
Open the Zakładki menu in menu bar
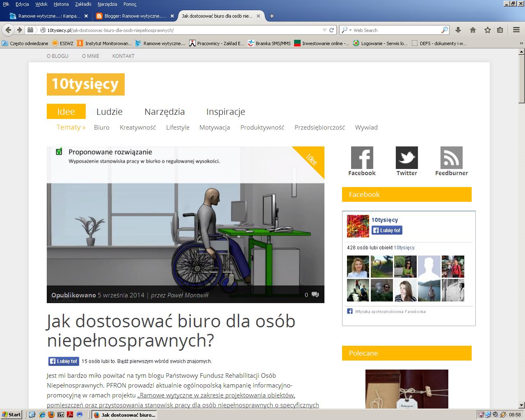83,4
